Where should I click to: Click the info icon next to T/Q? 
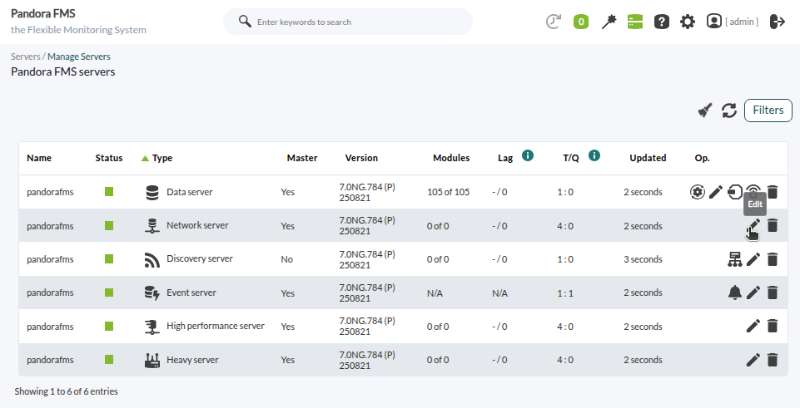pos(594,155)
